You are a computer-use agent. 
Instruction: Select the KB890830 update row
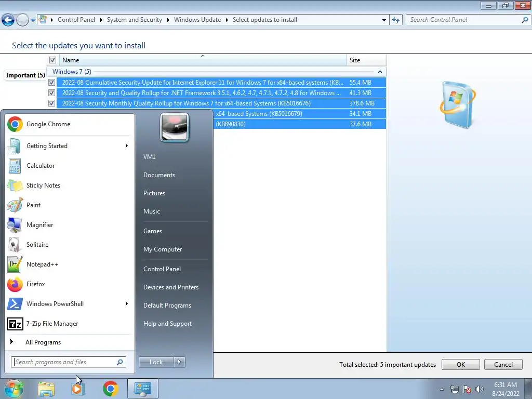click(x=300, y=124)
